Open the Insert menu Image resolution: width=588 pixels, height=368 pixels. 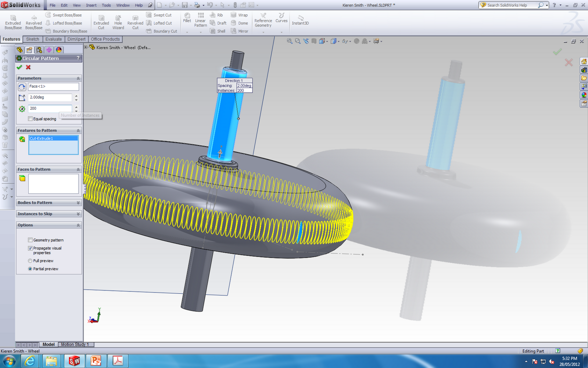pos(91,5)
